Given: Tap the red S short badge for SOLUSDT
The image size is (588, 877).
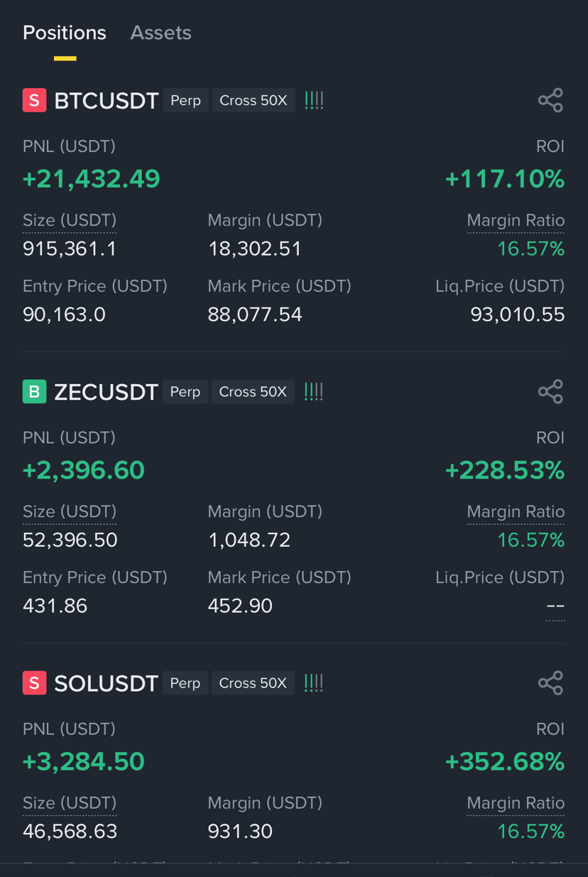Looking at the screenshot, I should [34, 682].
